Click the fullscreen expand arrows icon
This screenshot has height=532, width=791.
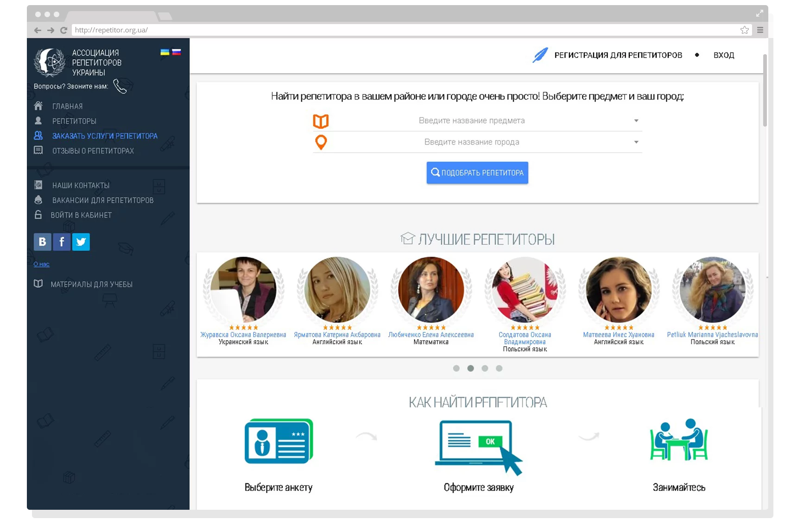759,14
